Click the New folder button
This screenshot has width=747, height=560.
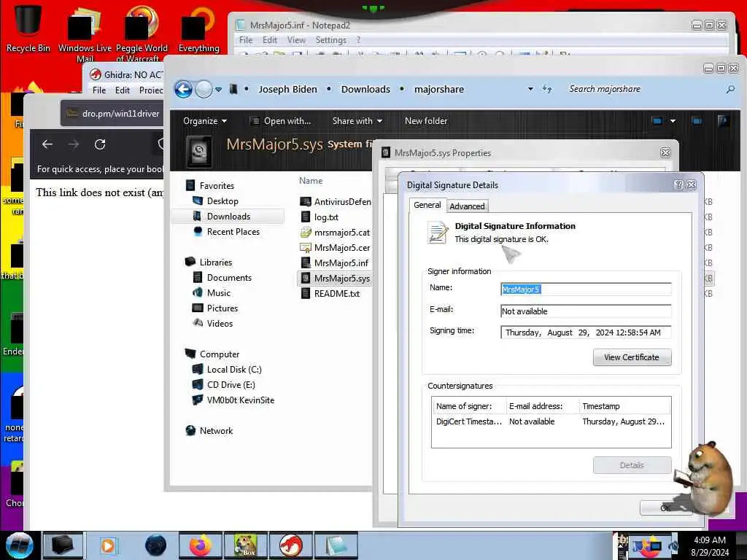click(426, 121)
